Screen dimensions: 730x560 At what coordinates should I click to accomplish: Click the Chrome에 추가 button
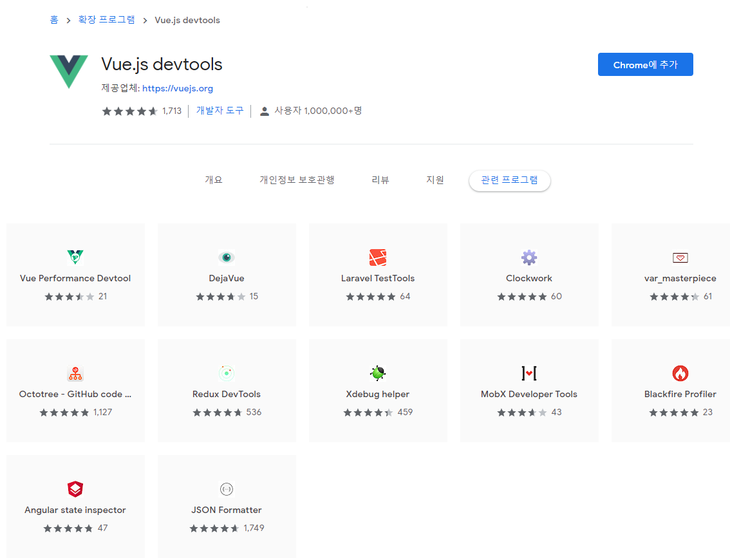click(645, 64)
